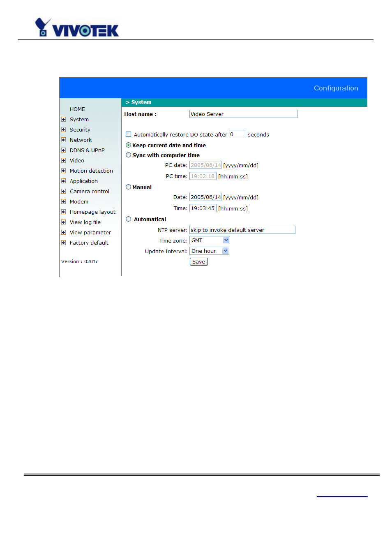Click the Host name input field

click(244, 114)
